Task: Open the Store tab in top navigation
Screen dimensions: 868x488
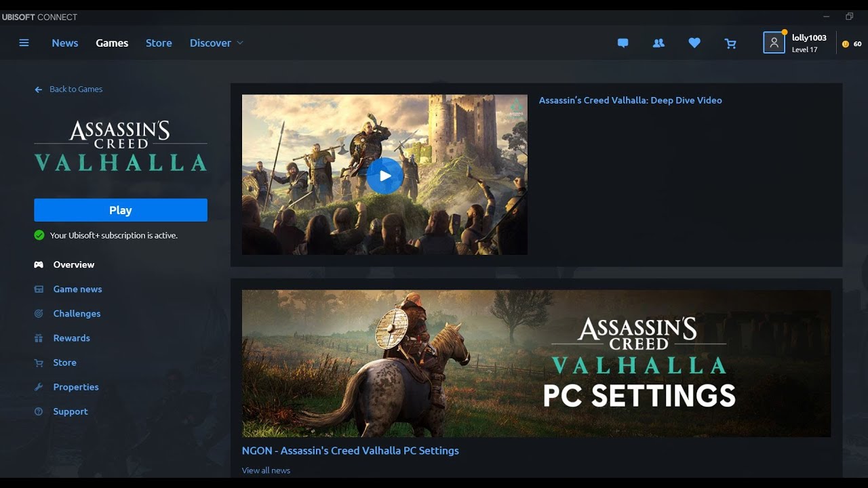Action: [159, 43]
